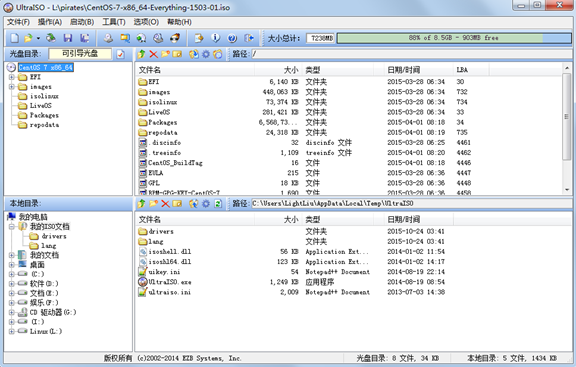Viewport: 576px width, 367px height.
Task: Click the Exit door toolbar icon
Action: click(249, 38)
